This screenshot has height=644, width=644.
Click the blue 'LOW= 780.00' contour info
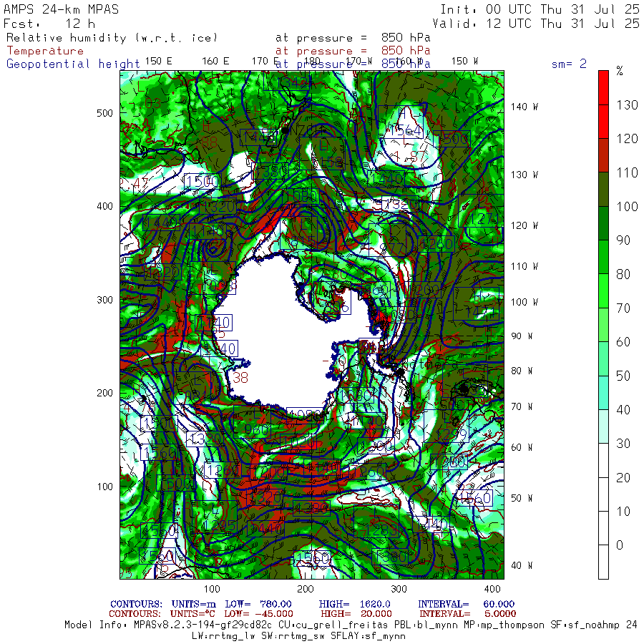click(258, 604)
